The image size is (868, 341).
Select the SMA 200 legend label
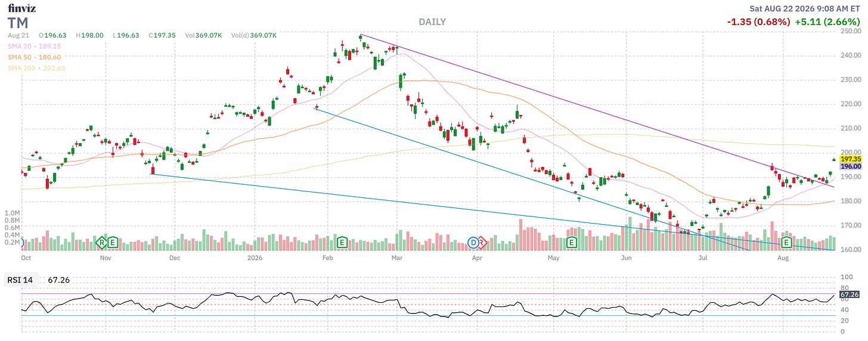coord(36,68)
